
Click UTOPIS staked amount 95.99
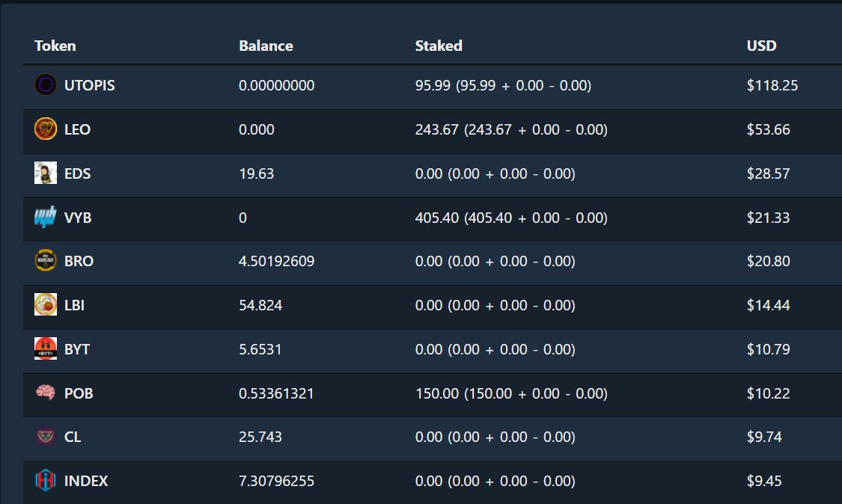pyautogui.click(x=433, y=85)
